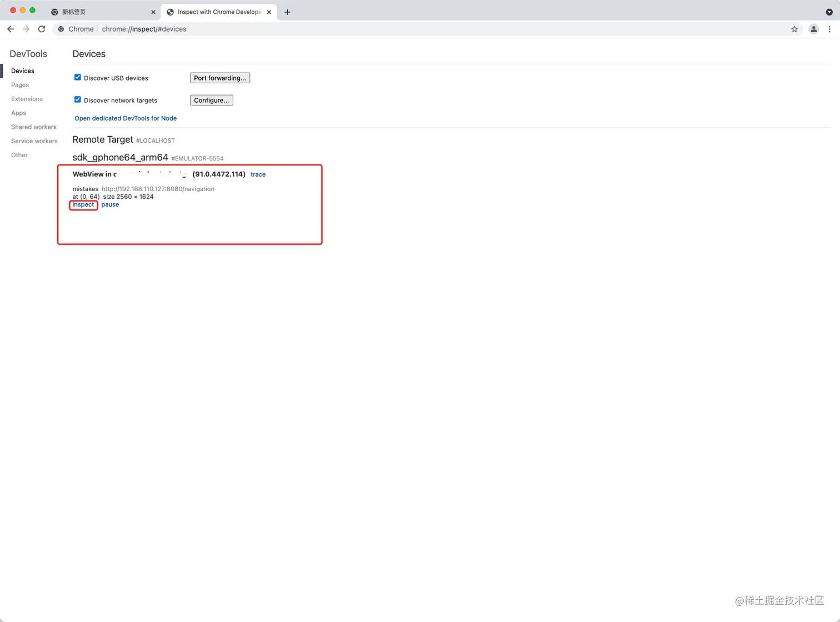Click the inspect link for mistakes page
Screen dimensions: 840x622
tap(83, 204)
